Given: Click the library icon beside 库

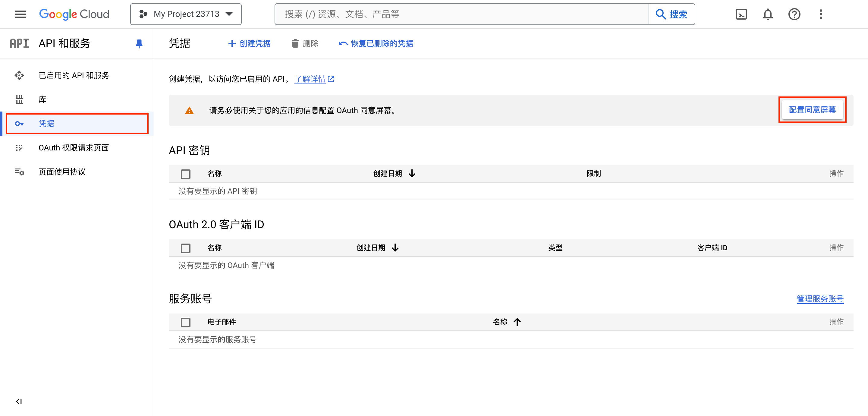Looking at the screenshot, I should coord(19,99).
